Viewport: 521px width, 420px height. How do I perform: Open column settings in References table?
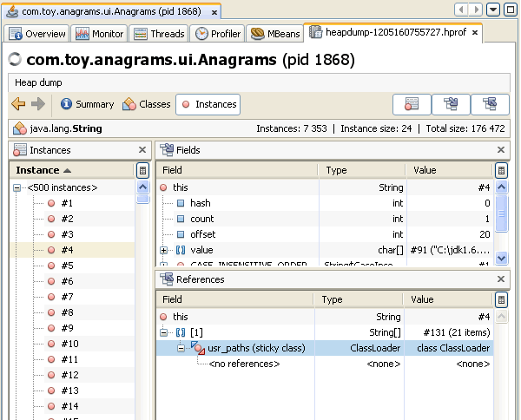pos(501,299)
